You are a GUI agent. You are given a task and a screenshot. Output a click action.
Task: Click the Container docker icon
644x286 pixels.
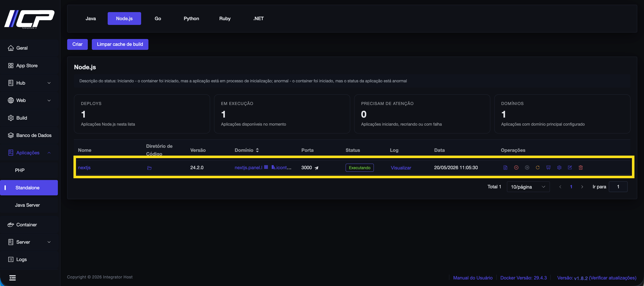click(x=11, y=225)
